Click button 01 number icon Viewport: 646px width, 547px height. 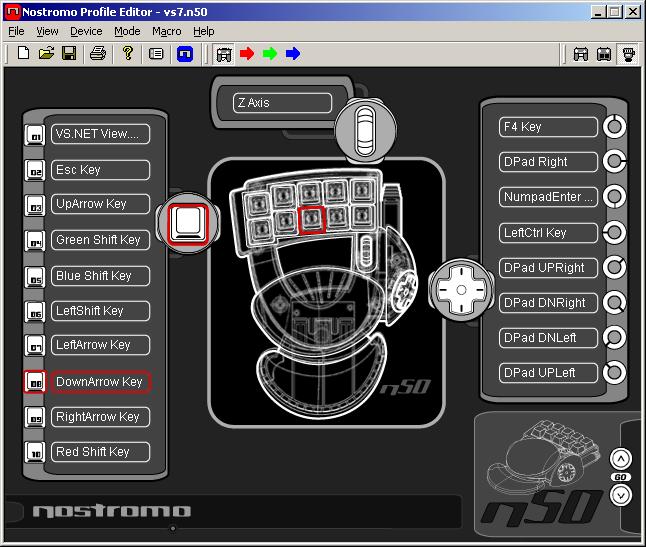click(x=35, y=135)
